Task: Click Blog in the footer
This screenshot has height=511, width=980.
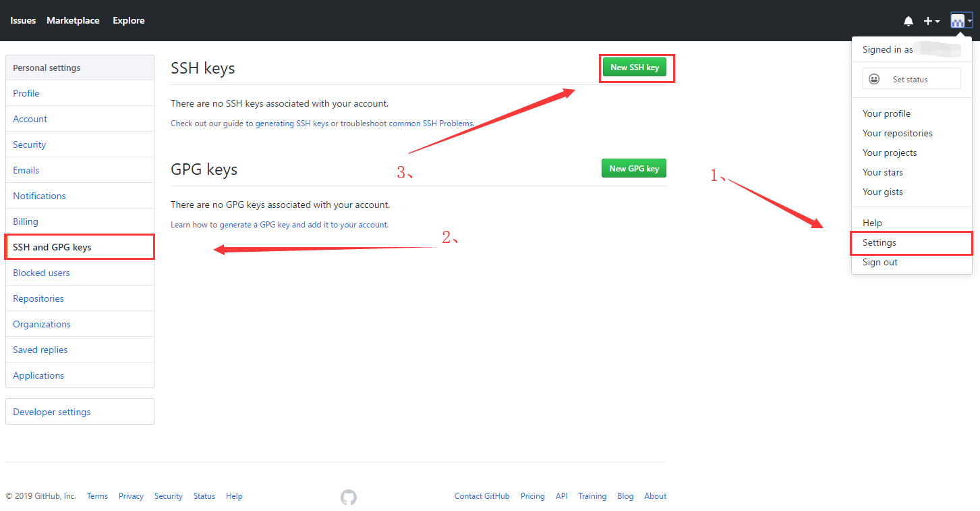Action: [x=625, y=496]
